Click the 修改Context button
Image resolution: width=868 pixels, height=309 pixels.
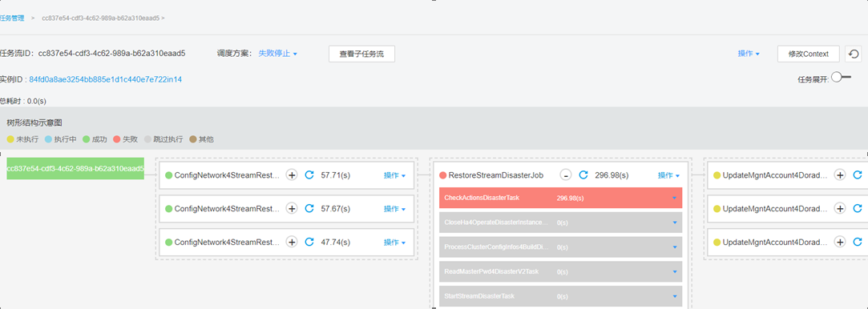808,54
